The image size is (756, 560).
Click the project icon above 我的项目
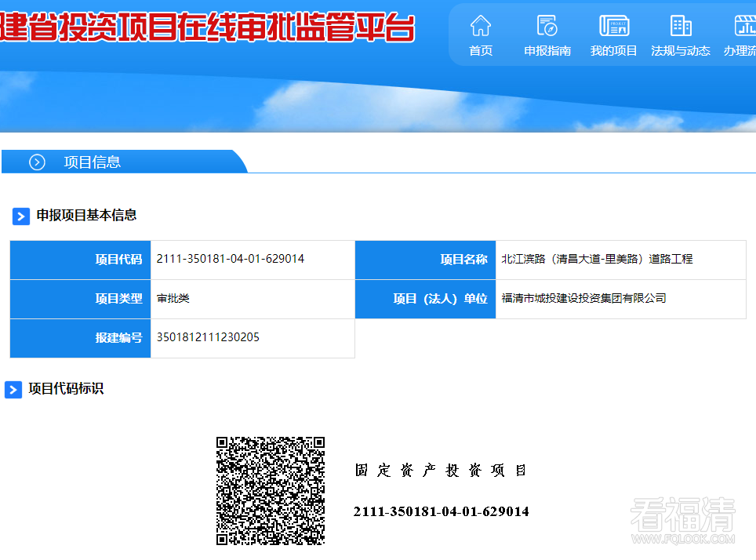click(614, 26)
